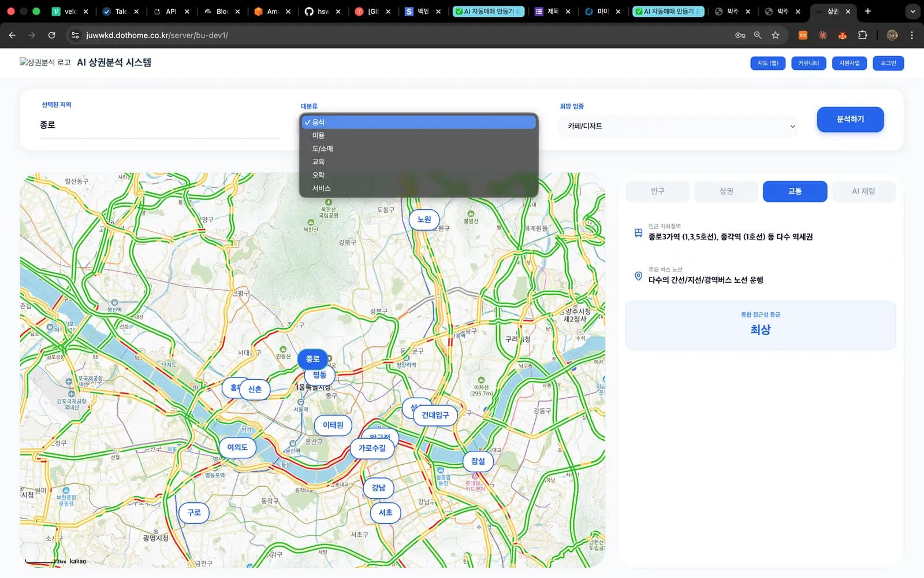The width and height of the screenshot is (924, 578).
Task: Select the 강남 marker on map
Action: (x=378, y=488)
